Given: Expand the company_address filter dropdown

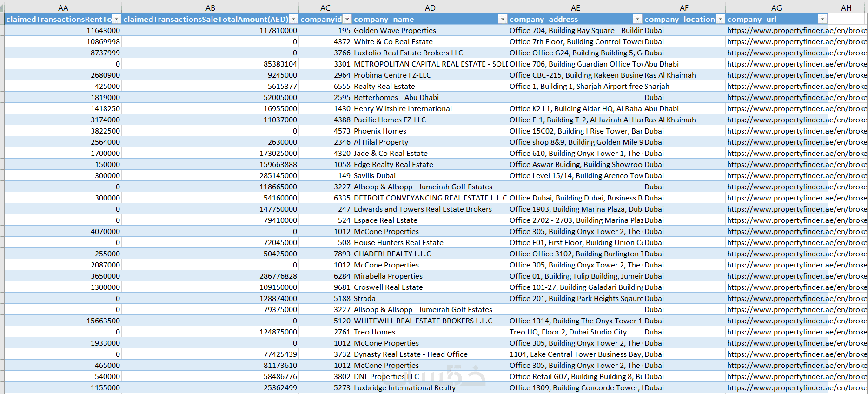Looking at the screenshot, I should (x=637, y=19).
